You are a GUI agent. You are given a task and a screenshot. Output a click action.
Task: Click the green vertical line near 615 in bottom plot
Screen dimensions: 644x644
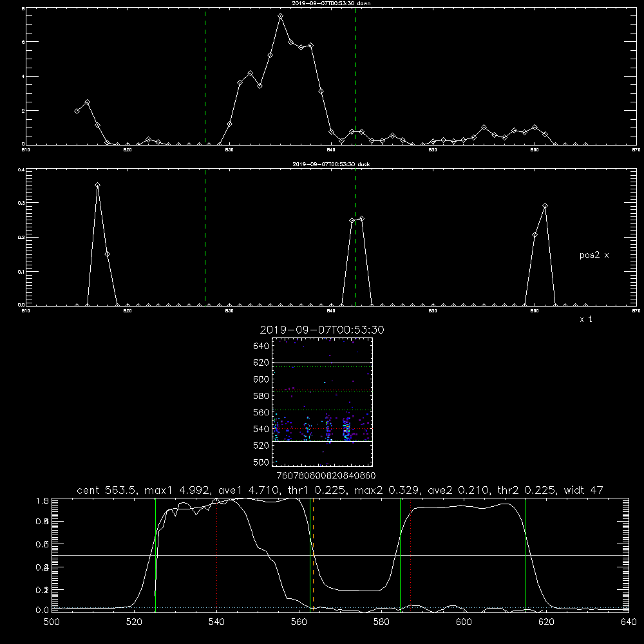[526, 554]
